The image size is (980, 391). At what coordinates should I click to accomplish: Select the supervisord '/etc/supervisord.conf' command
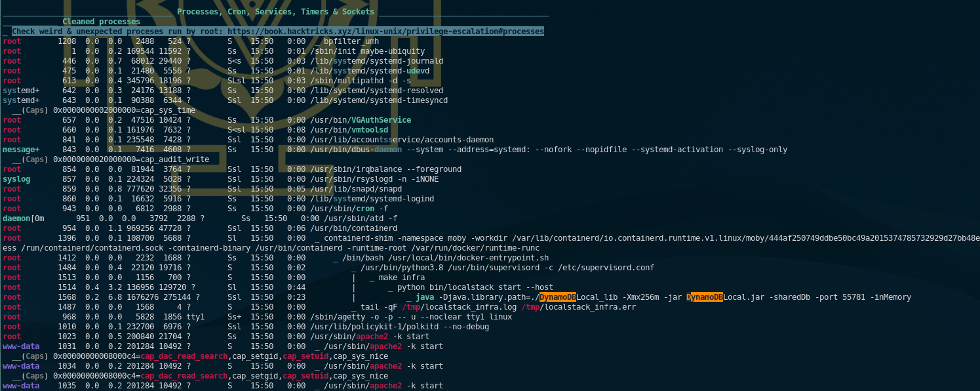pos(507,268)
